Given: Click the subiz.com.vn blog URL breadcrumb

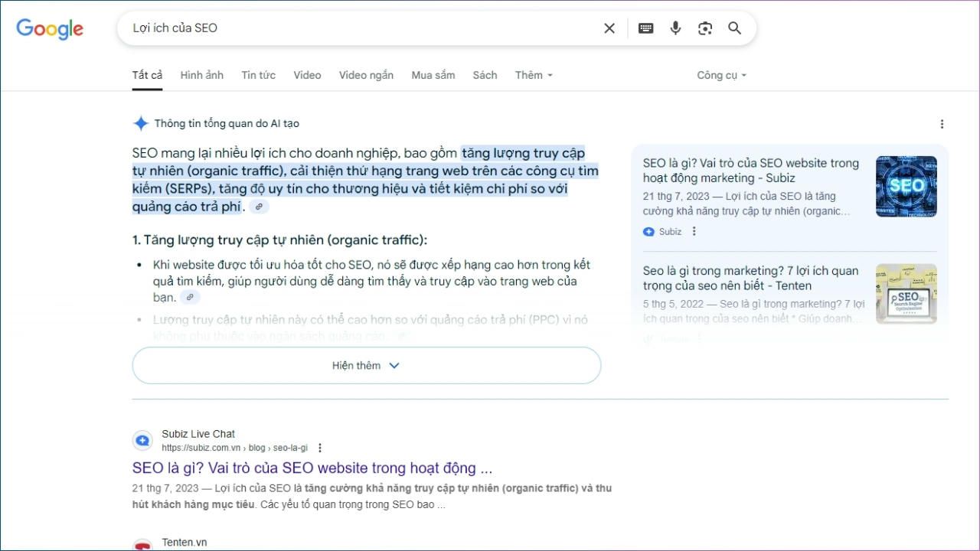Looking at the screenshot, I should pos(234,448).
